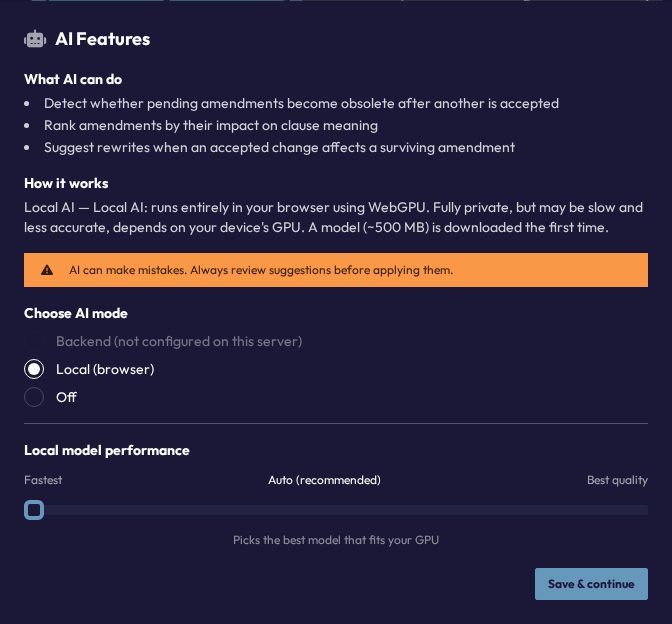Click the 'What AI can do' heading
The image size is (672, 624).
73,79
